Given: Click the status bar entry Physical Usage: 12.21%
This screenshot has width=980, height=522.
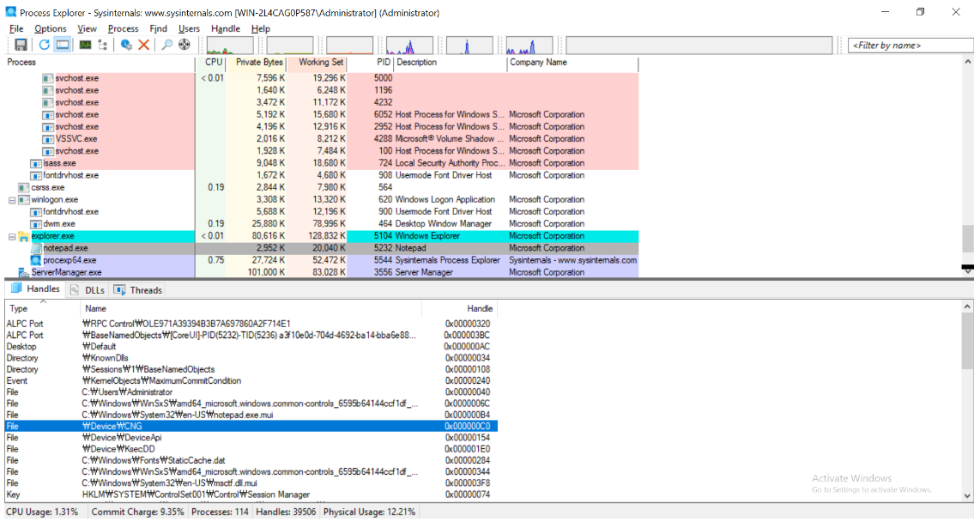Looking at the screenshot, I should point(369,512).
